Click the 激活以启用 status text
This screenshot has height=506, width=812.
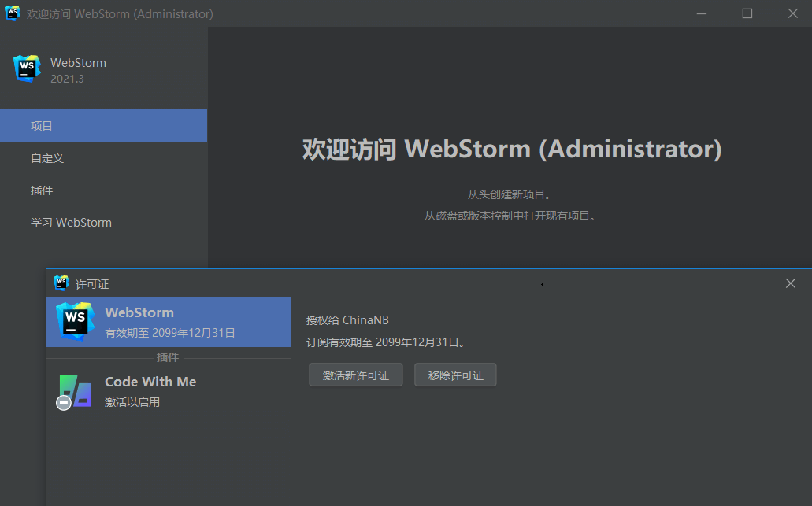pyautogui.click(x=132, y=402)
